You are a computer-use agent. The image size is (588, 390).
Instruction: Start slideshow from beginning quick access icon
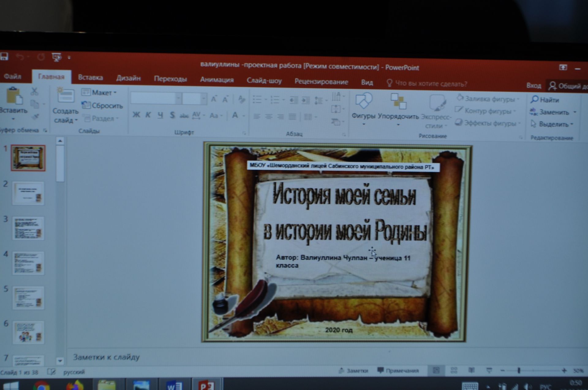click(57, 57)
